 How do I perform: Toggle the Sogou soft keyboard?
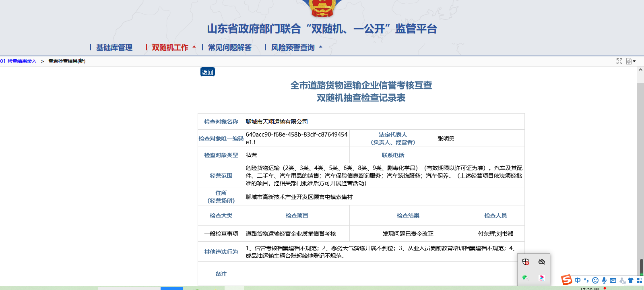point(613,280)
